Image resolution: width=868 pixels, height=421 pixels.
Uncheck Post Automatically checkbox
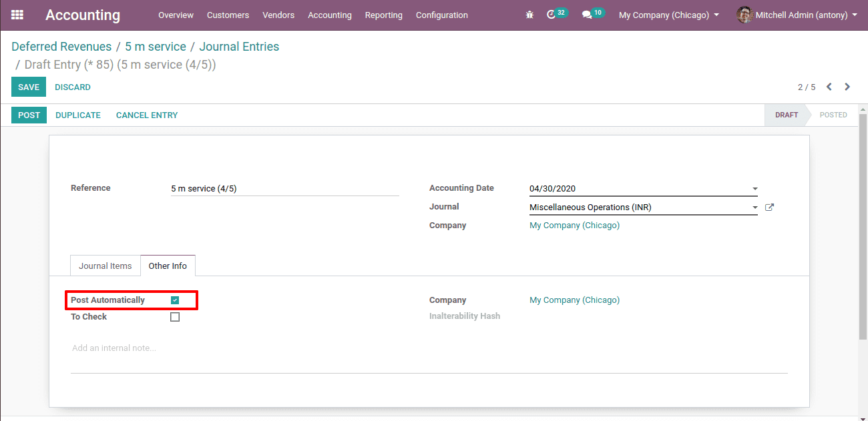click(175, 300)
